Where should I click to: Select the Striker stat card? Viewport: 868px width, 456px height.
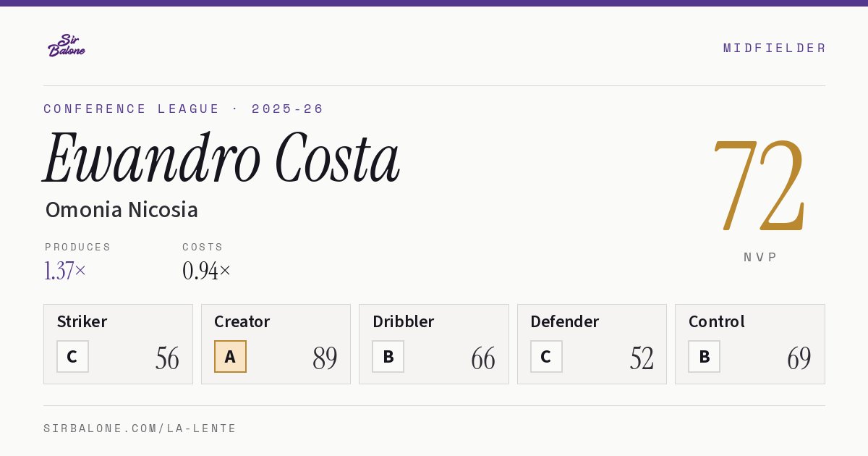tap(118, 344)
